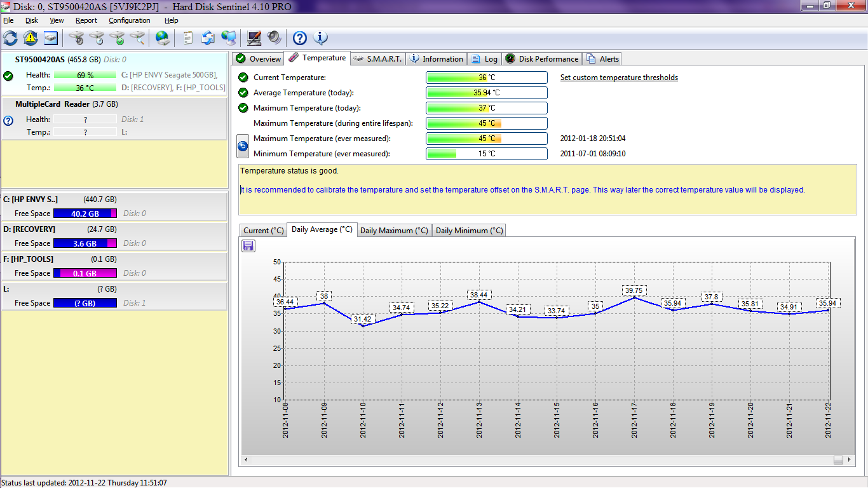The image size is (868, 488).
Task: Click the C: 40.2 GB free space bar
Action: tap(85, 213)
